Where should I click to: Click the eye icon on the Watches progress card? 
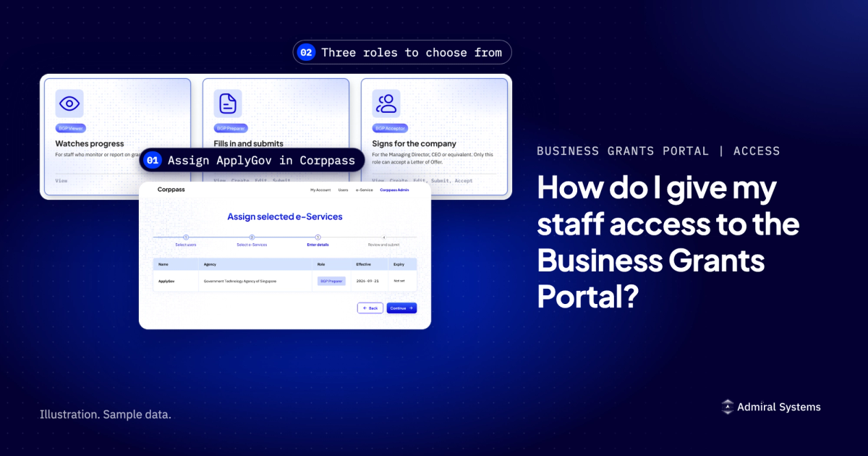(69, 104)
